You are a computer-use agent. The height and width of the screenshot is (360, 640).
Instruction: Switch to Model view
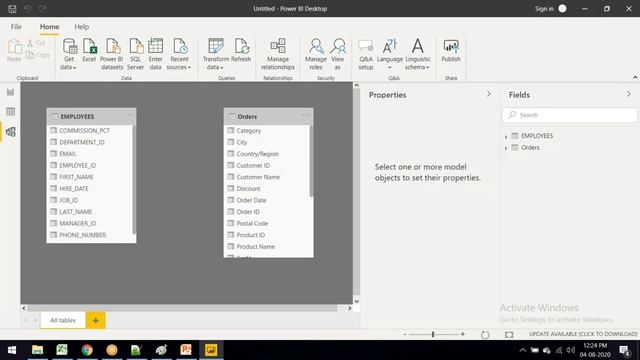click(x=11, y=131)
